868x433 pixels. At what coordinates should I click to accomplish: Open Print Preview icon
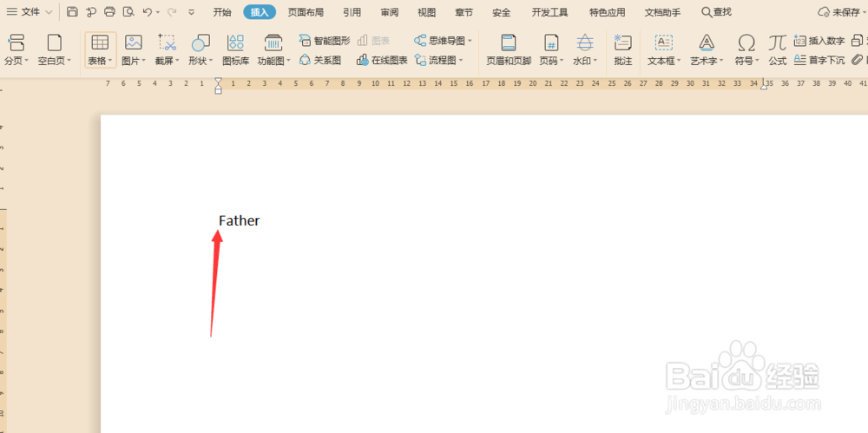point(128,11)
